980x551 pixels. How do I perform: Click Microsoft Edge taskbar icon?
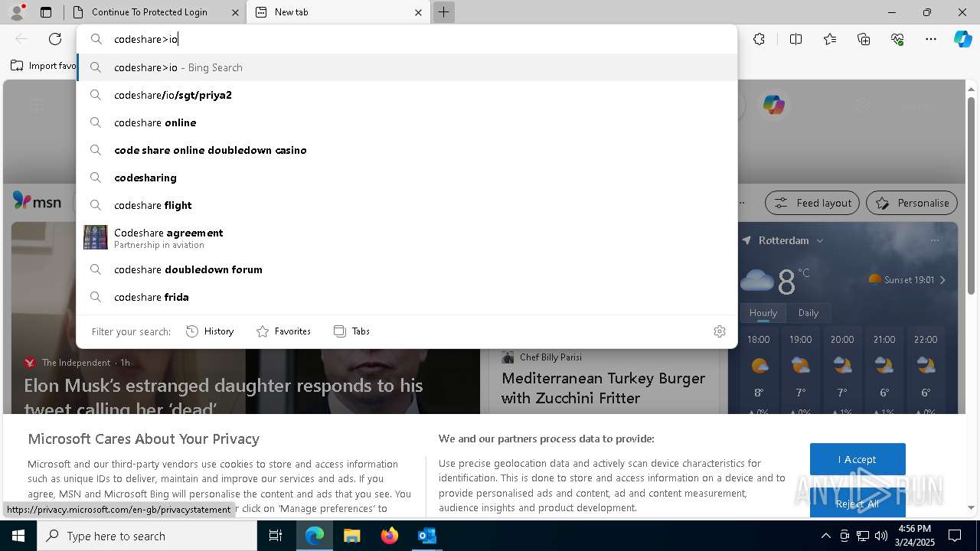315,536
